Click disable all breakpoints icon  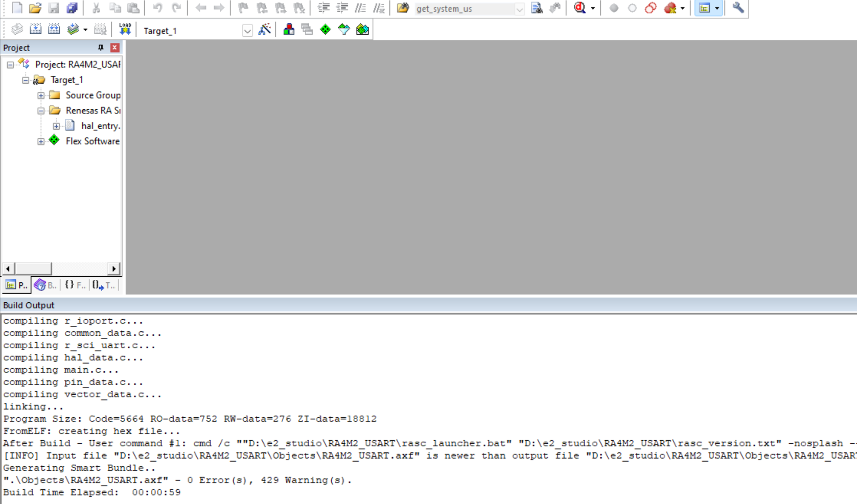click(x=651, y=8)
